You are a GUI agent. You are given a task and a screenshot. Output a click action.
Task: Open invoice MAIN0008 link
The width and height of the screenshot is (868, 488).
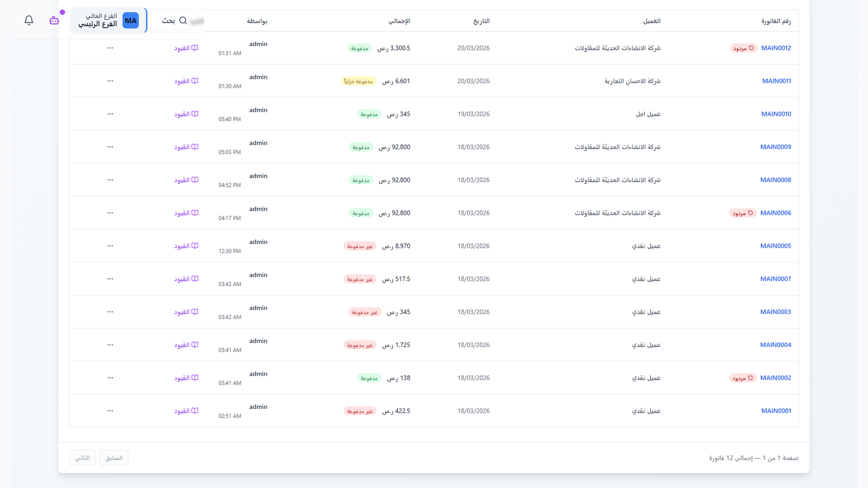pyautogui.click(x=775, y=179)
